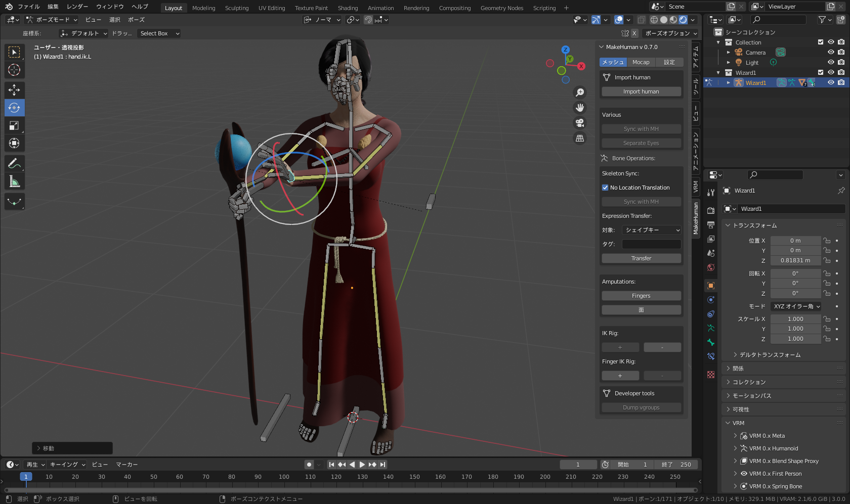Disable the Camera for rendering
This screenshot has height=504, width=850.
[841, 52]
